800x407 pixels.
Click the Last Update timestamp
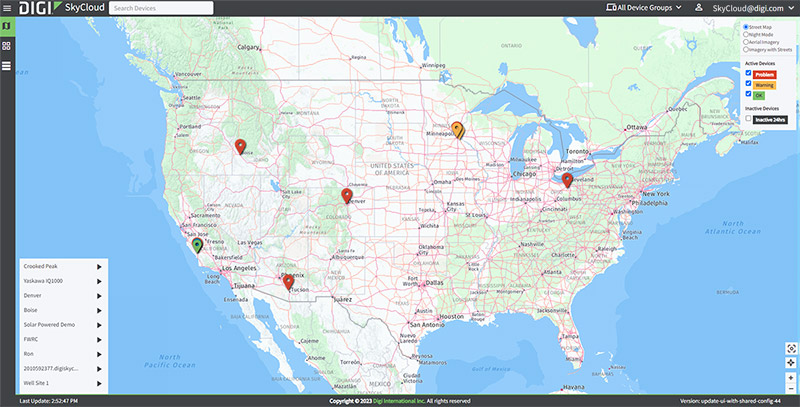click(48, 401)
